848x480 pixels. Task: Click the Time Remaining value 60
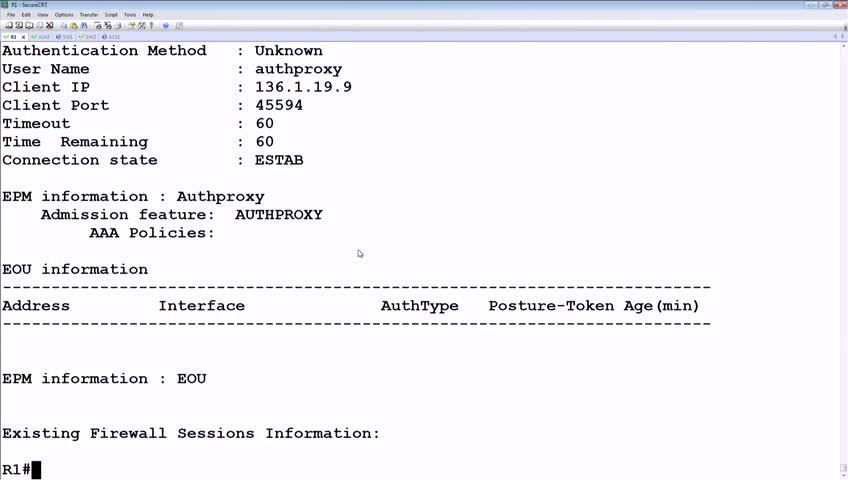[264, 142]
